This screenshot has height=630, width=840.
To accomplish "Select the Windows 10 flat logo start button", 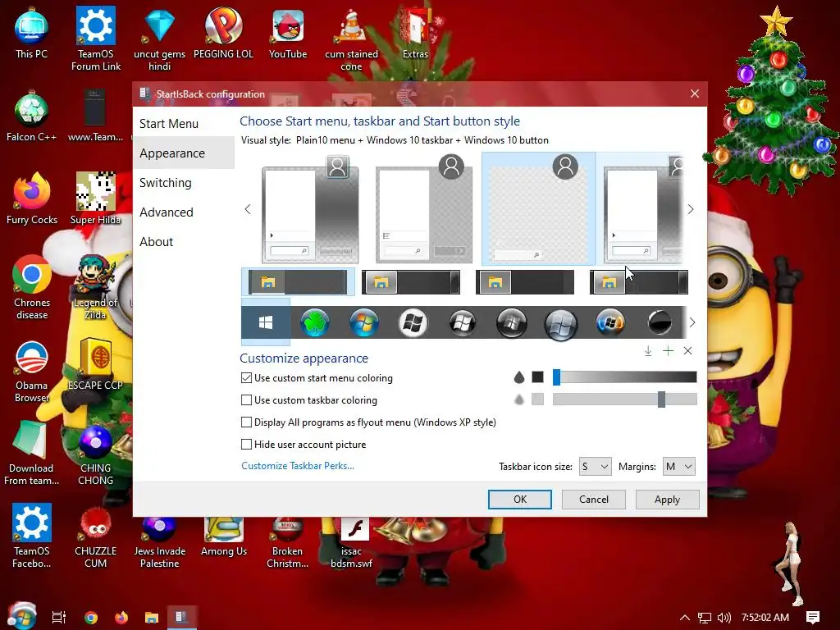I will pos(266,322).
